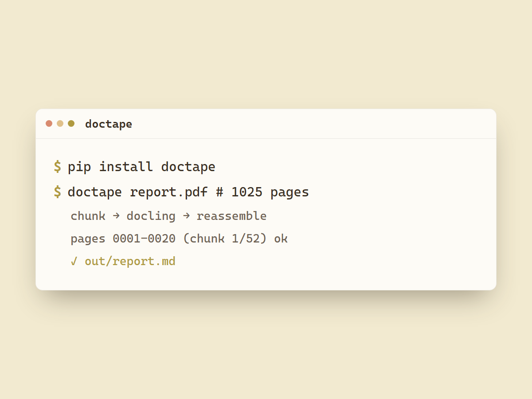The image size is (532, 399).
Task: Click the tan minimize dot
Action: tap(60, 124)
